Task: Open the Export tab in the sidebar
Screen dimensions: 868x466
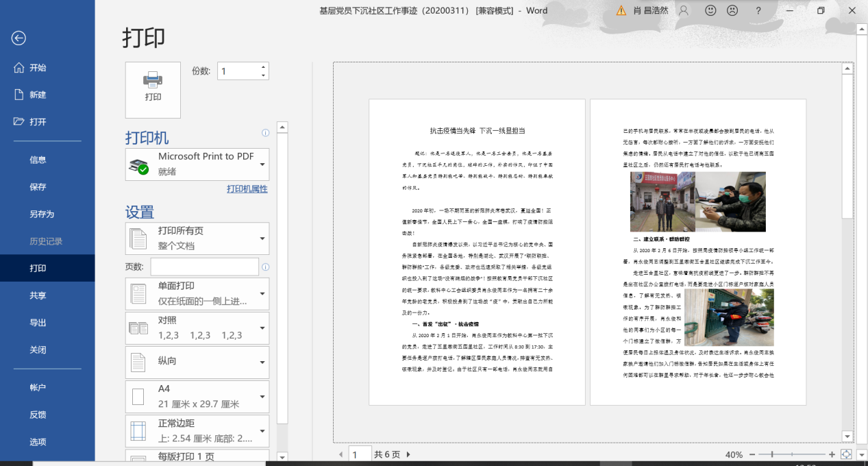Action: pos(38,323)
